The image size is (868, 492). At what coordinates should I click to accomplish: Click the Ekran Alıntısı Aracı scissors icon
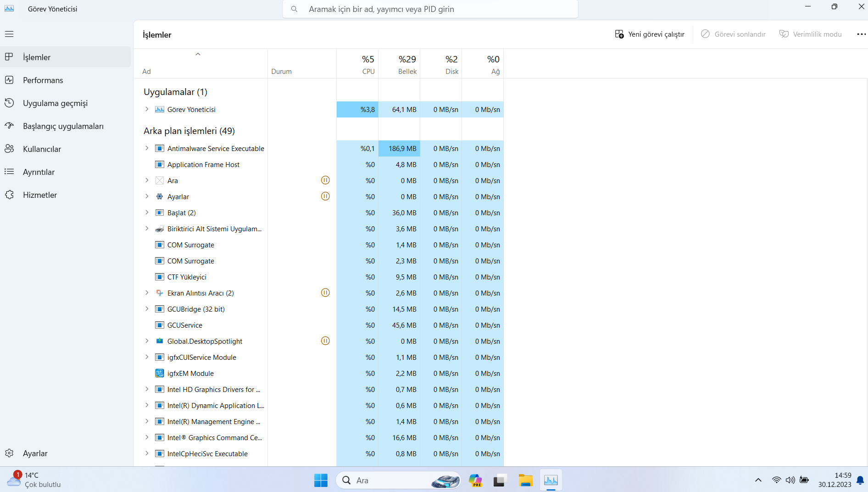point(160,293)
